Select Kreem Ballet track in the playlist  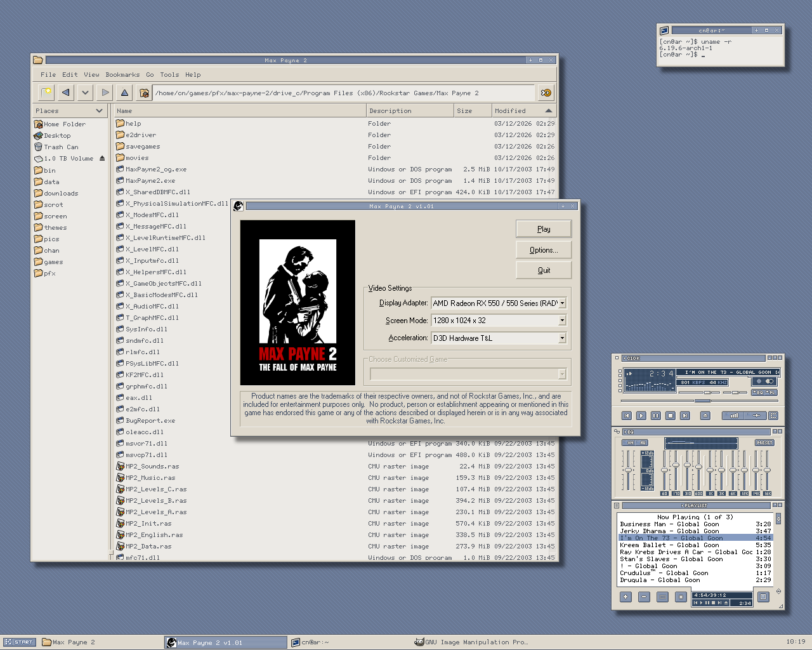(695, 545)
